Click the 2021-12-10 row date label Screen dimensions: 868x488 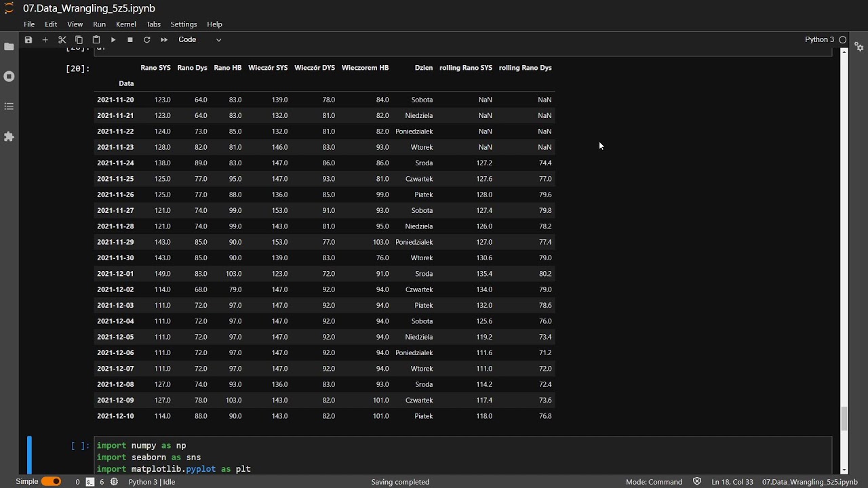click(115, 416)
